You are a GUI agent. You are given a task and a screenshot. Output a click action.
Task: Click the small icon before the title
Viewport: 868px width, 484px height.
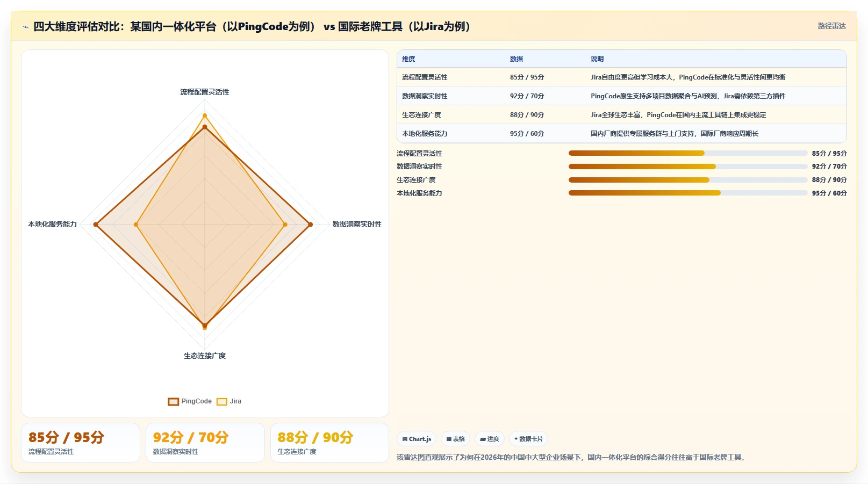pyautogui.click(x=25, y=27)
